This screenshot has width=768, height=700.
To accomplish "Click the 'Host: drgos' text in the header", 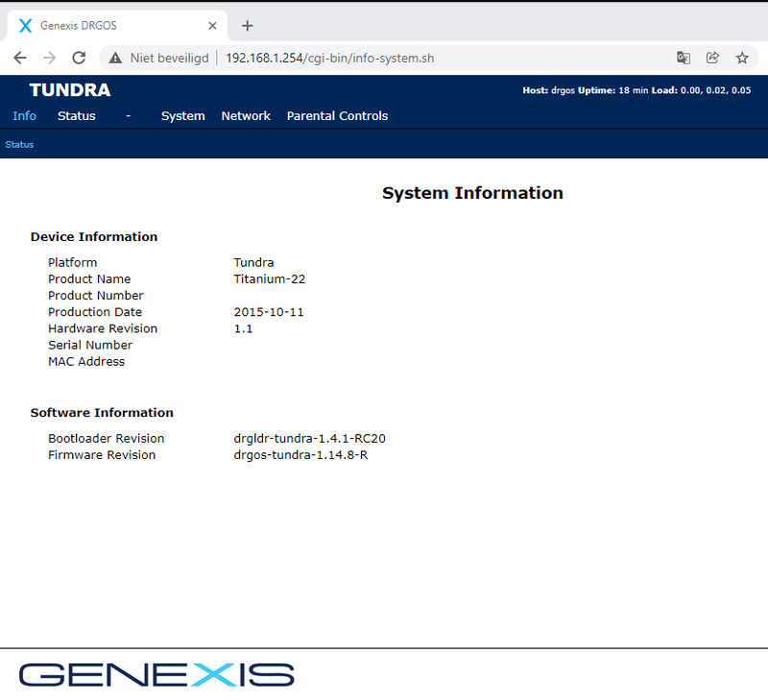I will coord(548,90).
